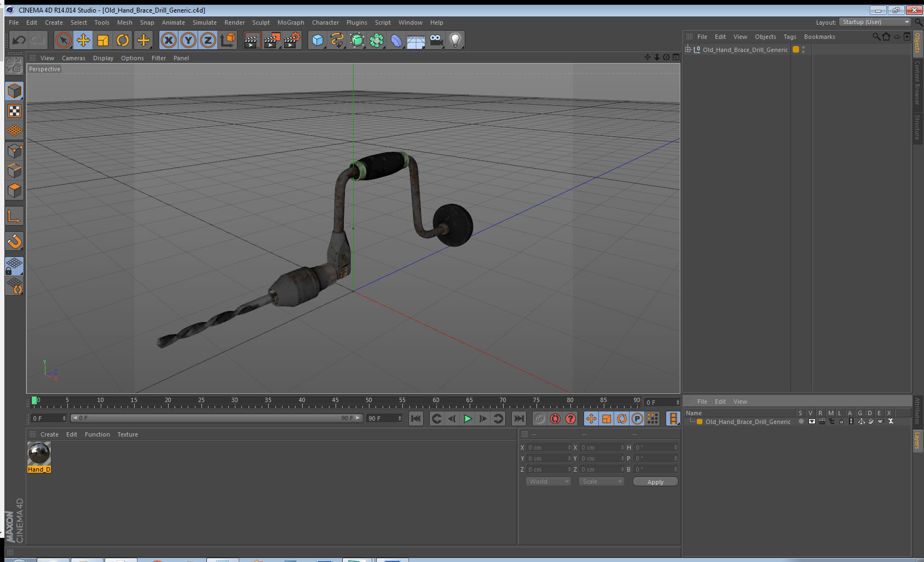Go to end of animation
This screenshot has height=562, width=924.
pyautogui.click(x=519, y=418)
